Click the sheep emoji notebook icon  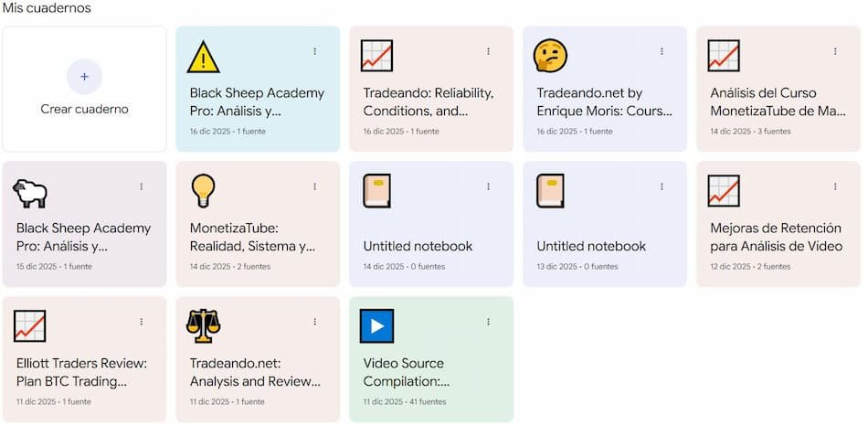[30, 192]
